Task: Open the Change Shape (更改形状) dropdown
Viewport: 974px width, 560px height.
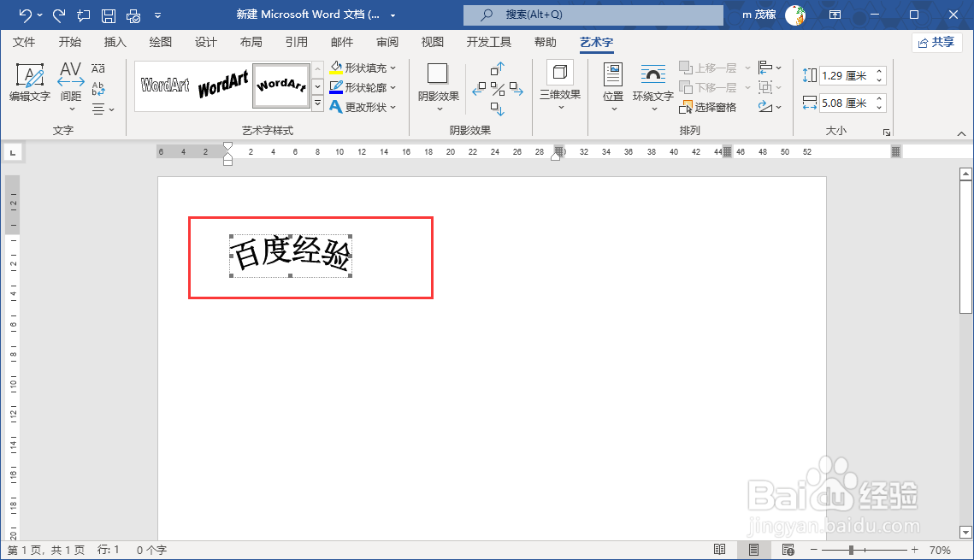Action: 363,106
